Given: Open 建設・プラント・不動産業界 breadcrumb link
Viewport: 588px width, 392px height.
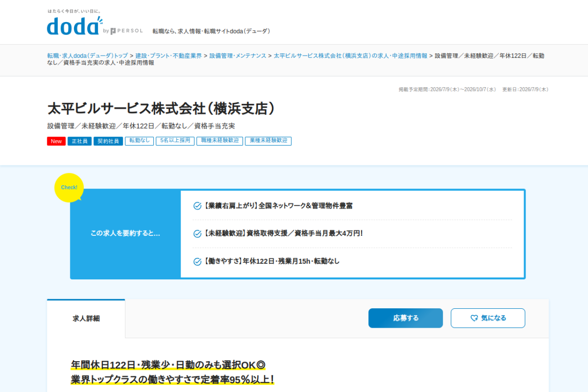Looking at the screenshot, I should (169, 56).
